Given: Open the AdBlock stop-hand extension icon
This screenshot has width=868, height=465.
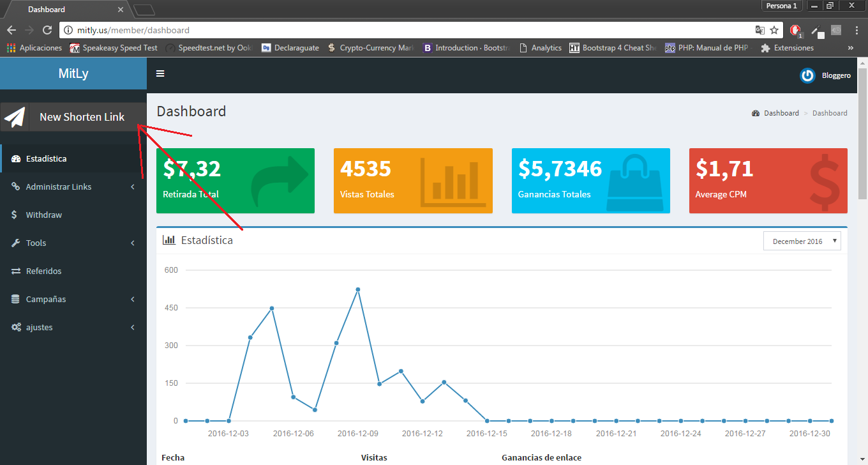Looking at the screenshot, I should [795, 30].
